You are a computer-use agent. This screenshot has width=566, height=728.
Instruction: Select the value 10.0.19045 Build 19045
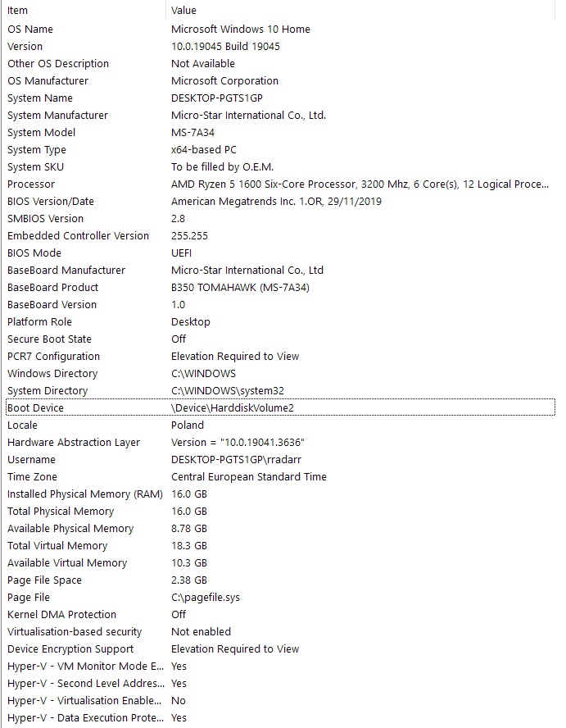(x=225, y=47)
